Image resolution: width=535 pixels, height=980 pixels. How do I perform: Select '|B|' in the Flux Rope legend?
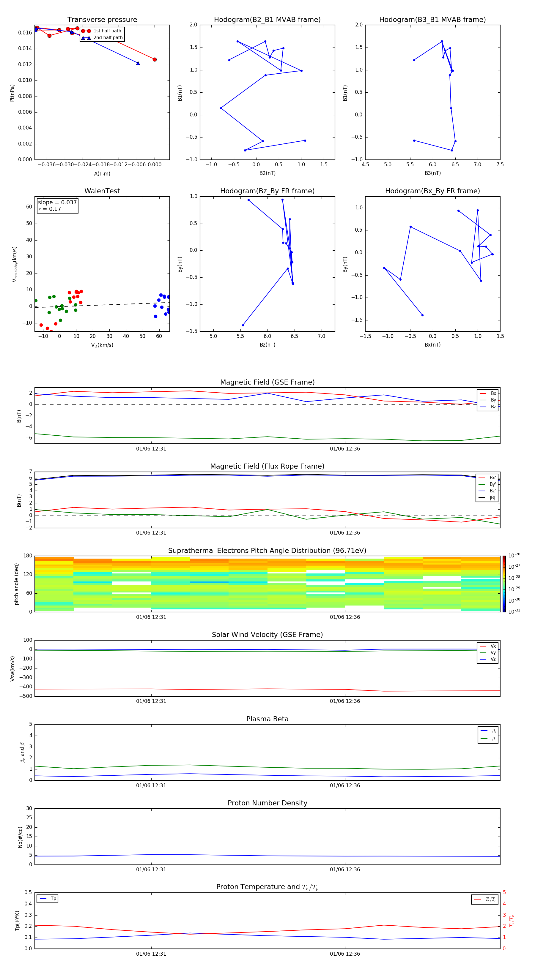pos(487,498)
